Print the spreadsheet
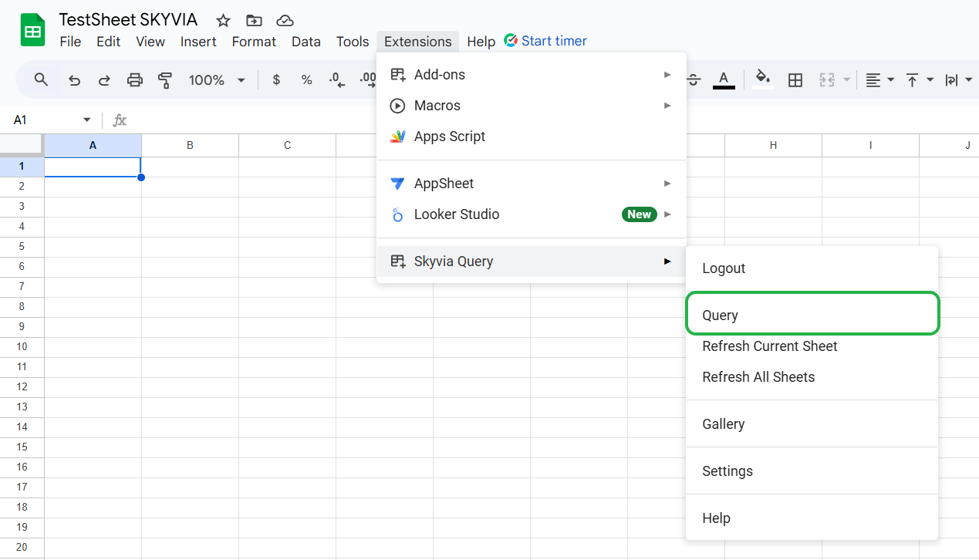The image size is (979, 560). point(135,79)
